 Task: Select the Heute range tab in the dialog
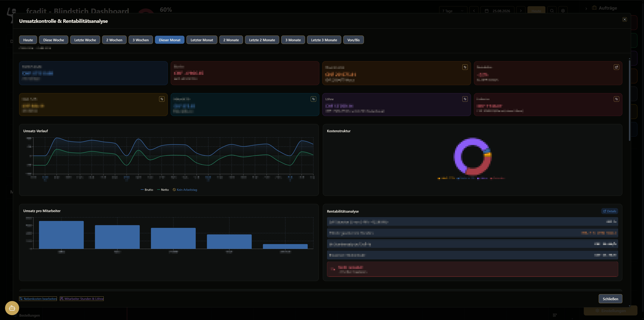point(28,40)
